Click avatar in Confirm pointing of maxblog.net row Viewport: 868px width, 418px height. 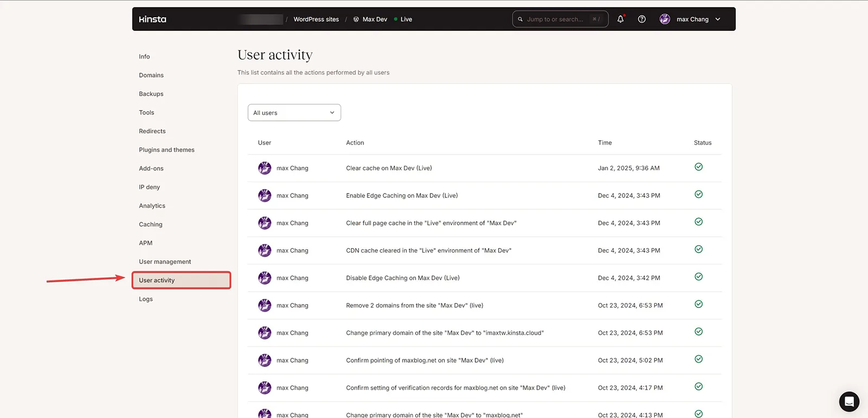[x=265, y=360]
